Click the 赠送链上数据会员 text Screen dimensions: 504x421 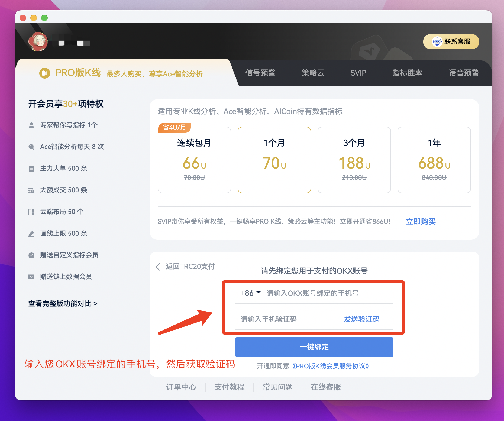[x=66, y=277]
